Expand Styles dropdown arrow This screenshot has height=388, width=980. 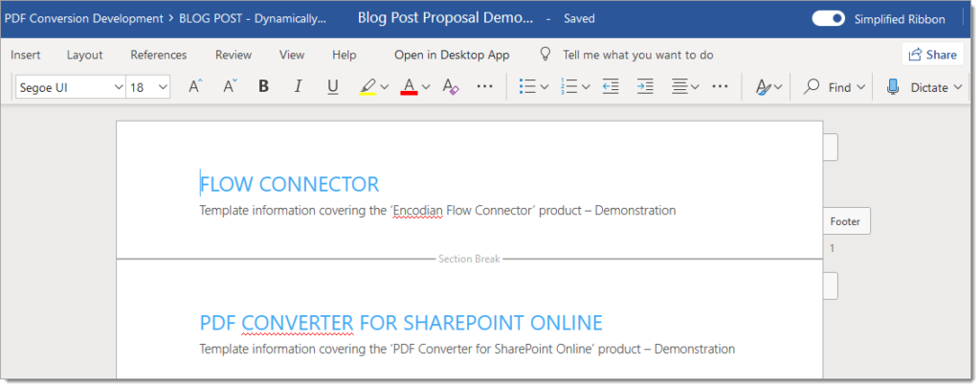(778, 87)
